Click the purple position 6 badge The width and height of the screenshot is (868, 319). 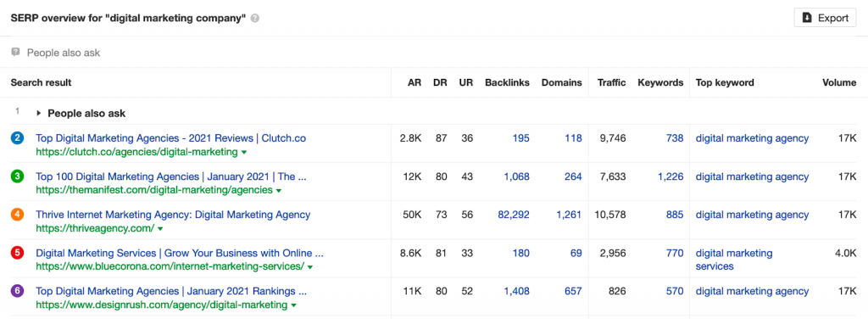click(17, 291)
